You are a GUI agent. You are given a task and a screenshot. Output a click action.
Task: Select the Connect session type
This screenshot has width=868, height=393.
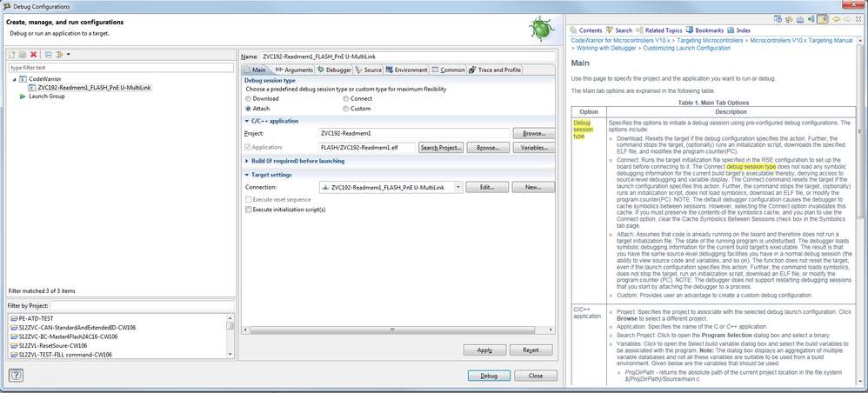(346, 98)
